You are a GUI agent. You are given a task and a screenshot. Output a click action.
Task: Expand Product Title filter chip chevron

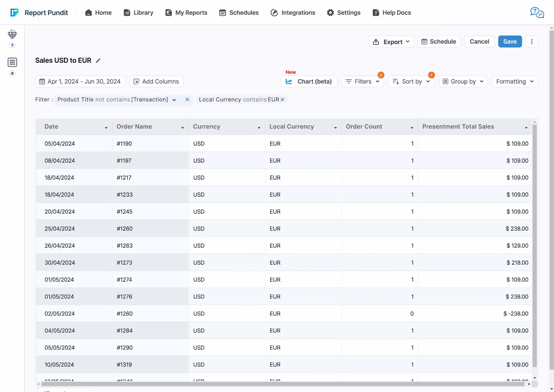tap(174, 100)
